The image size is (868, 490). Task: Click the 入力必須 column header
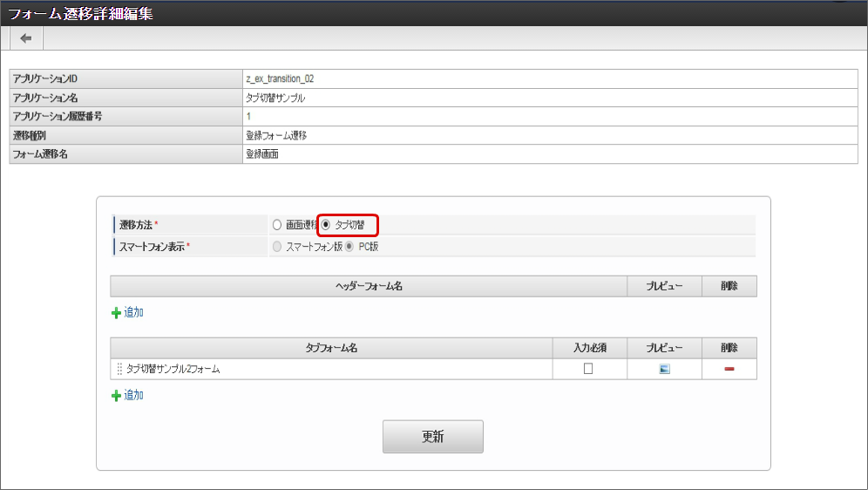coord(589,348)
